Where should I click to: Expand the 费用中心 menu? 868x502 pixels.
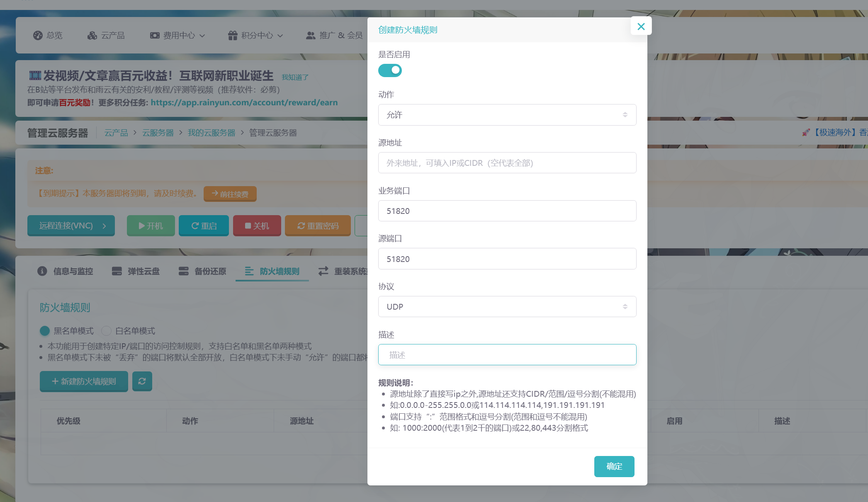coord(178,35)
